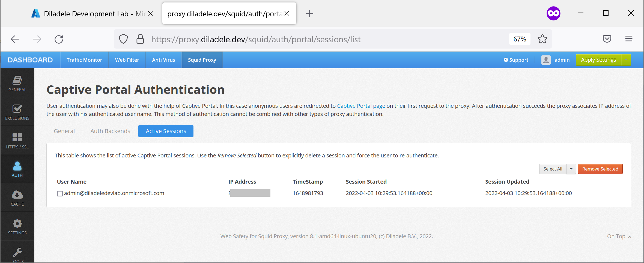This screenshot has width=644, height=263.
Task: Expand the Apply Settings dropdown arrow
Action: pyautogui.click(x=626, y=60)
